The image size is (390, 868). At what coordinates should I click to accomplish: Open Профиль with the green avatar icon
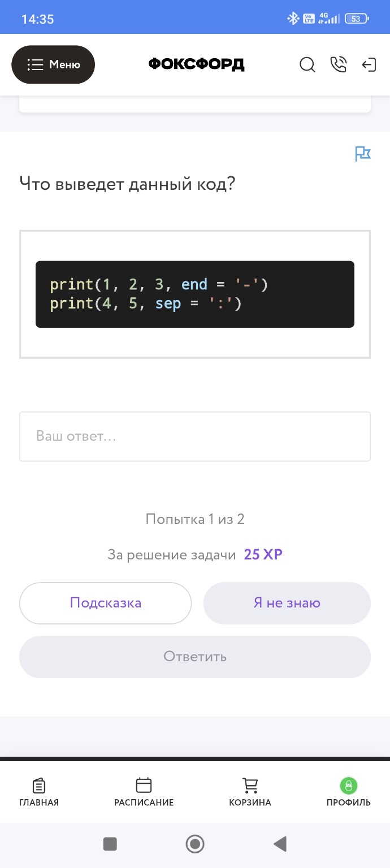point(349,791)
